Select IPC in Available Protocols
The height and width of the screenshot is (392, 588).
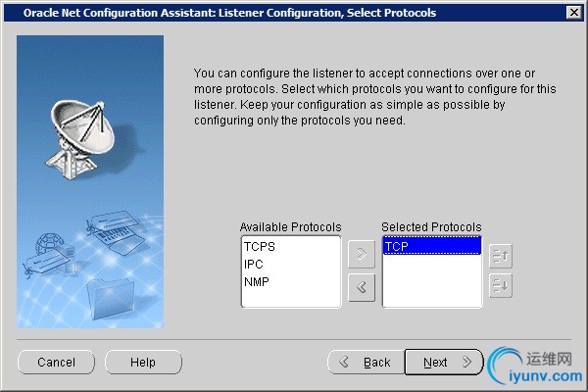[291, 264]
